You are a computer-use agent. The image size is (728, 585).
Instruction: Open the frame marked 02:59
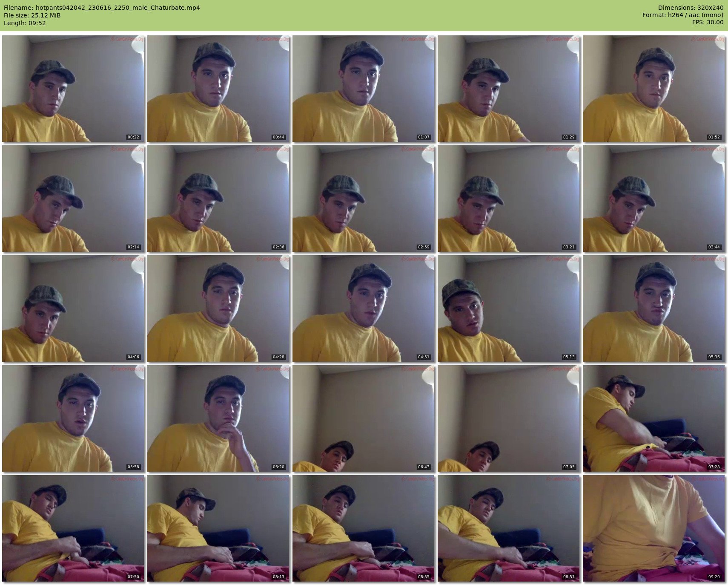[364, 199]
